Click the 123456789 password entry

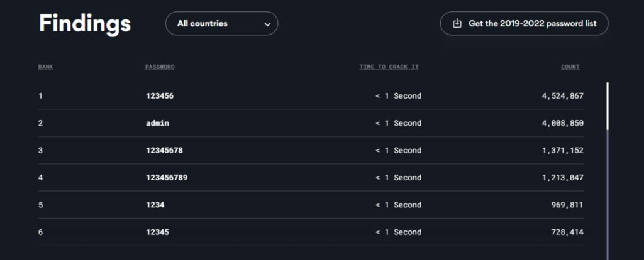point(167,178)
